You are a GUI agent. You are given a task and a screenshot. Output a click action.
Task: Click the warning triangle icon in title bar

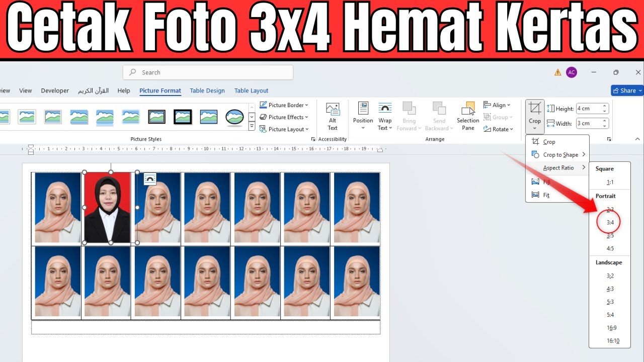(557, 72)
